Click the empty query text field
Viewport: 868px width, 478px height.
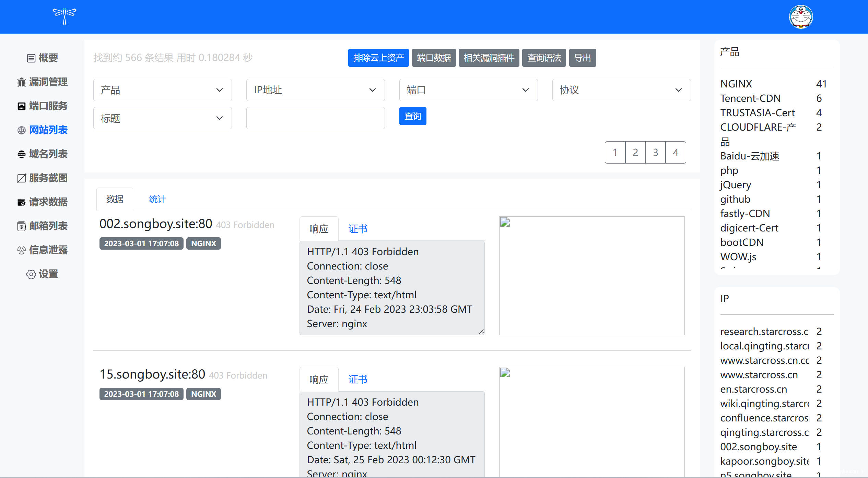[315, 118]
